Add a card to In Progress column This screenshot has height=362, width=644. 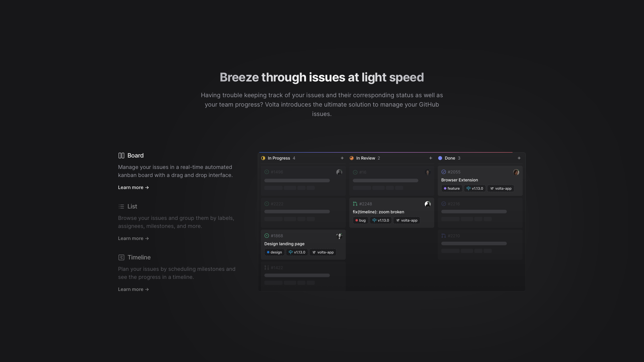pyautogui.click(x=342, y=158)
